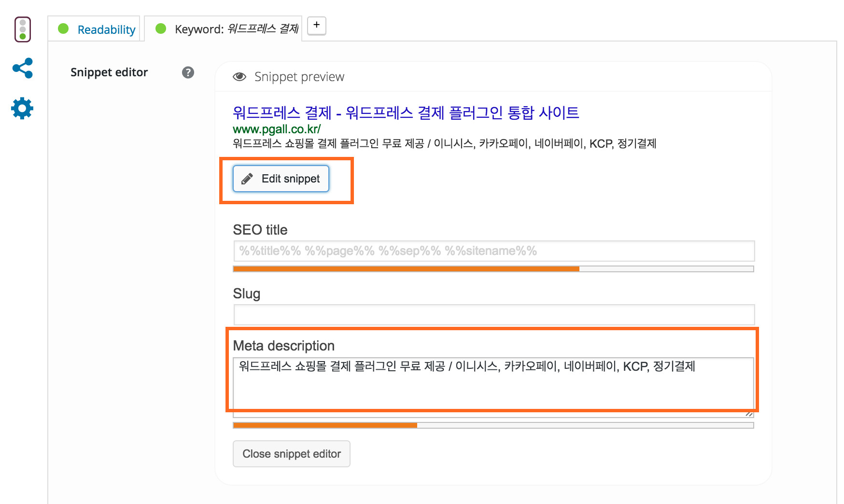Click the Meta description textarea resize handle
Viewport: 844px width, 504px height.
[x=749, y=413]
